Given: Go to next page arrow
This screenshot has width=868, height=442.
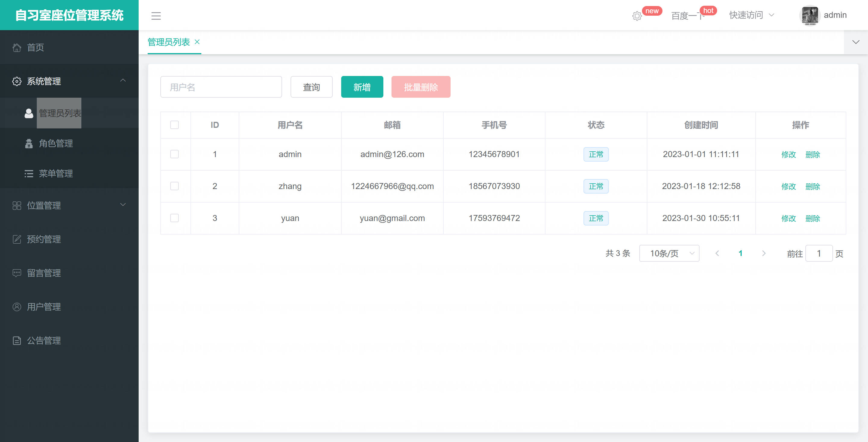Looking at the screenshot, I should coord(763,253).
